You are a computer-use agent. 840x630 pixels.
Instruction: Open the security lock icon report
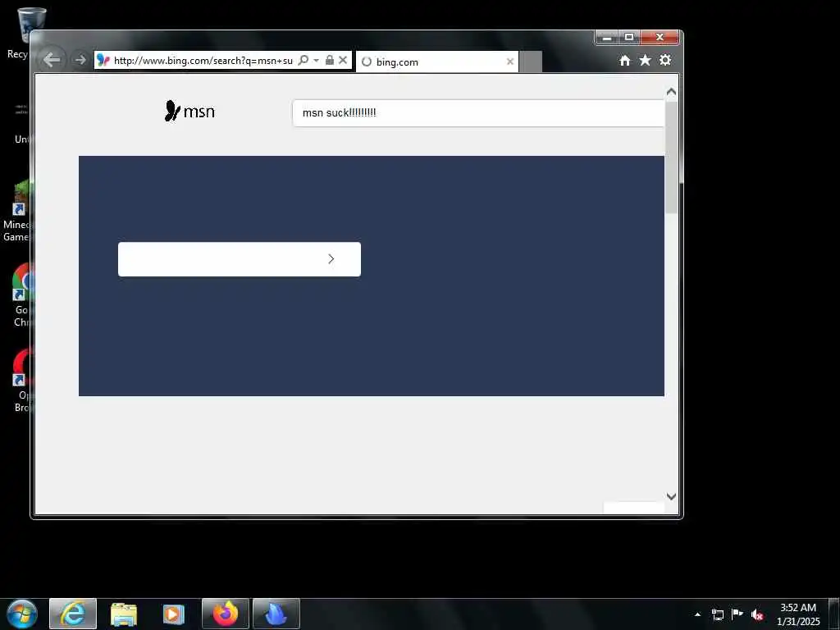pyautogui.click(x=330, y=60)
